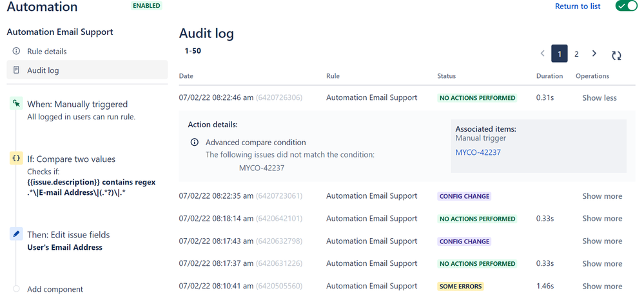Click User's Email Address field label

(64, 247)
